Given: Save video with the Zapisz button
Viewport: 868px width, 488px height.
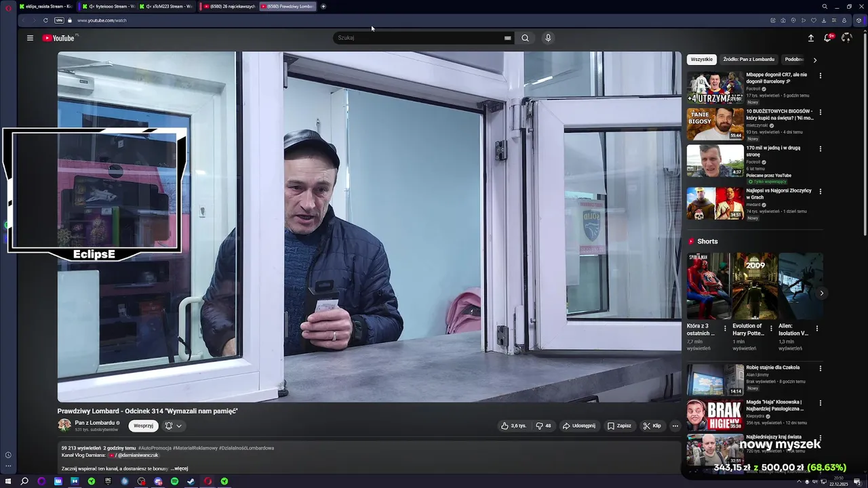Looking at the screenshot, I should pyautogui.click(x=618, y=426).
